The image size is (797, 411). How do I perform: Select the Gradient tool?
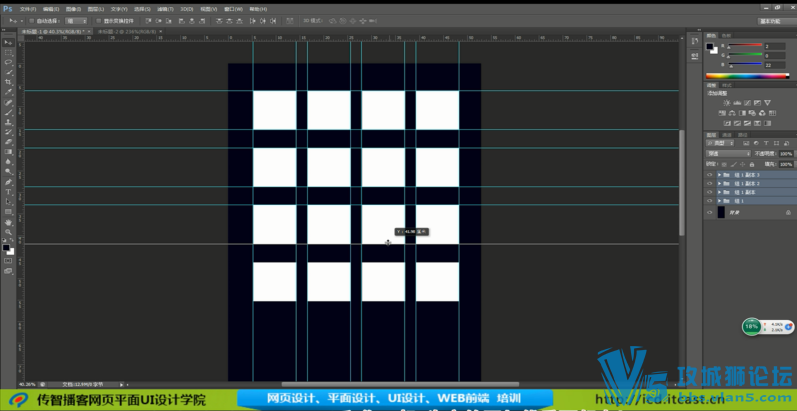(x=8, y=152)
